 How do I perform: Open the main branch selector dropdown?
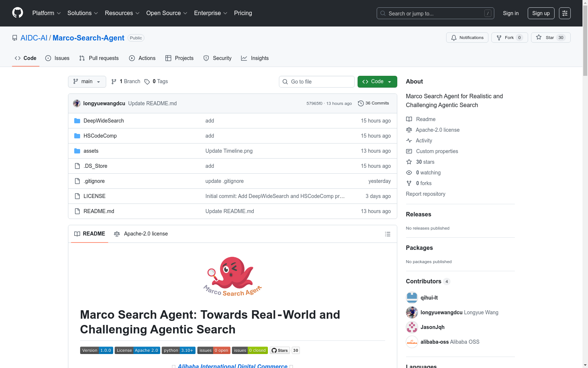[87, 82]
